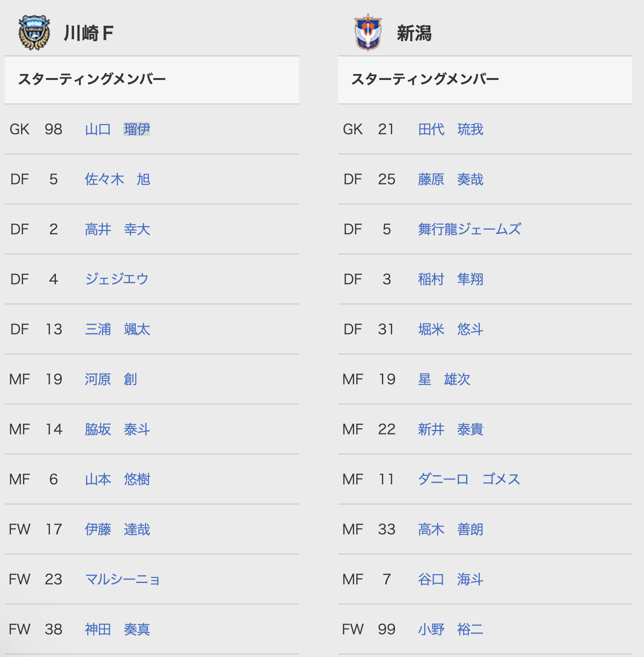Select forward 小野 裕二
The image size is (644, 657).
[451, 630]
